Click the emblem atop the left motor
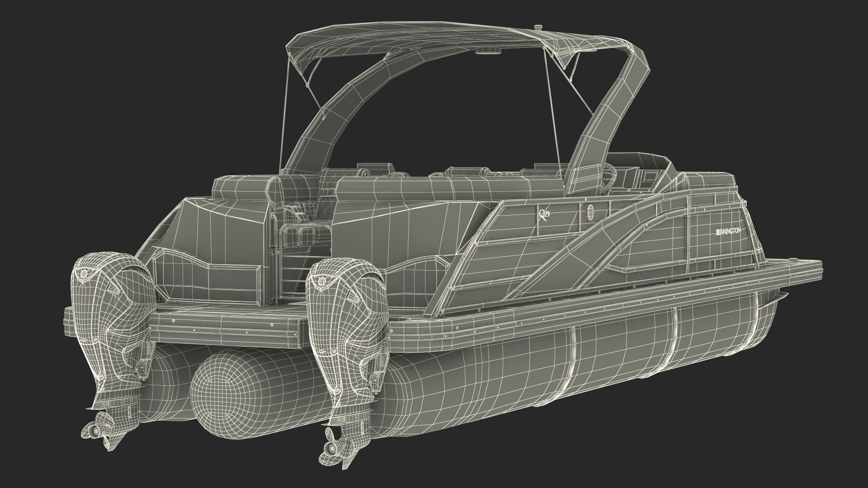 click(x=84, y=273)
